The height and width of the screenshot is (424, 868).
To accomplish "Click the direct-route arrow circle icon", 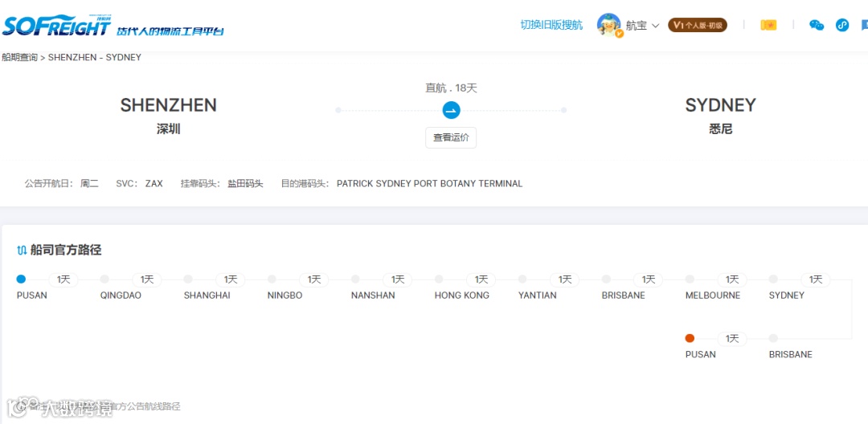I will coord(451,110).
